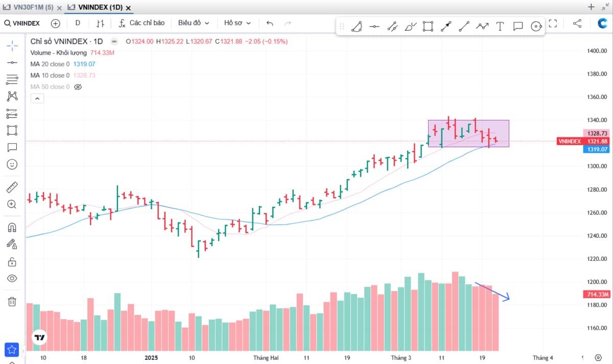The width and height of the screenshot is (613, 364).
Task: Close the VNINDEX (1D) tab
Action: pos(128,8)
